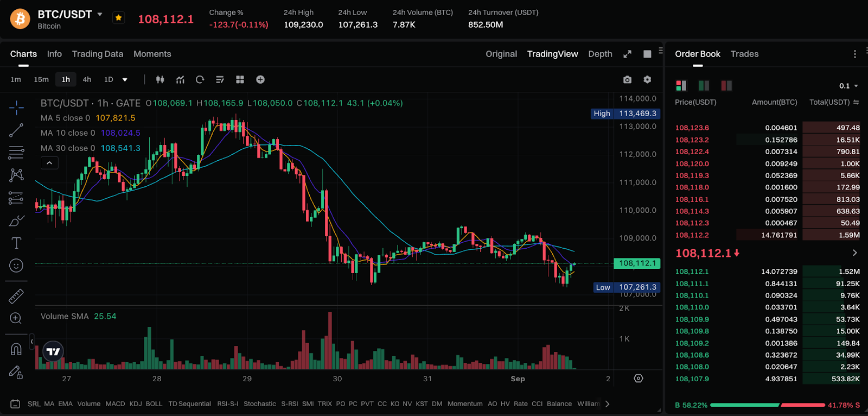Open the time axis settings icon
Viewport: 868px width, 416px height.
coord(639,379)
